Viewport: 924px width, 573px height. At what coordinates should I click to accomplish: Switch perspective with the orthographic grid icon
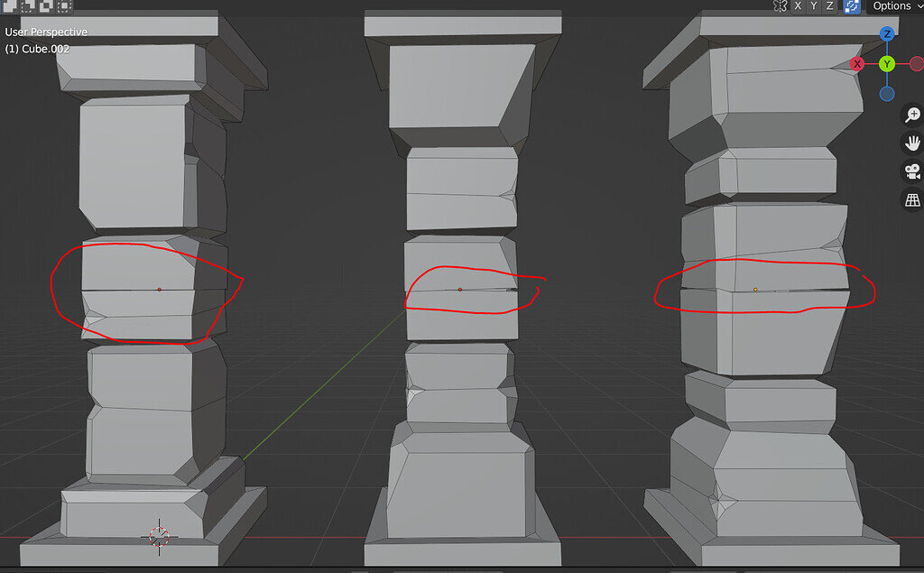click(x=912, y=199)
